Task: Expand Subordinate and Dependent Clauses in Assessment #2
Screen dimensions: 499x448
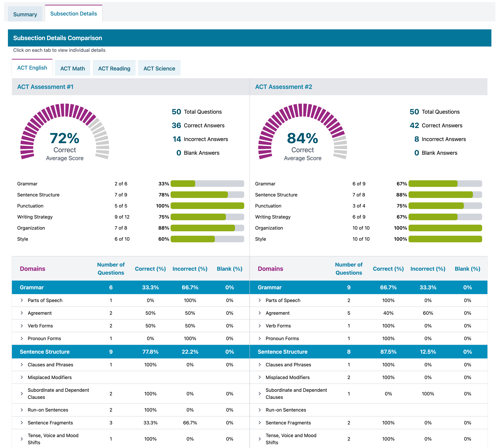Action: coord(260,394)
